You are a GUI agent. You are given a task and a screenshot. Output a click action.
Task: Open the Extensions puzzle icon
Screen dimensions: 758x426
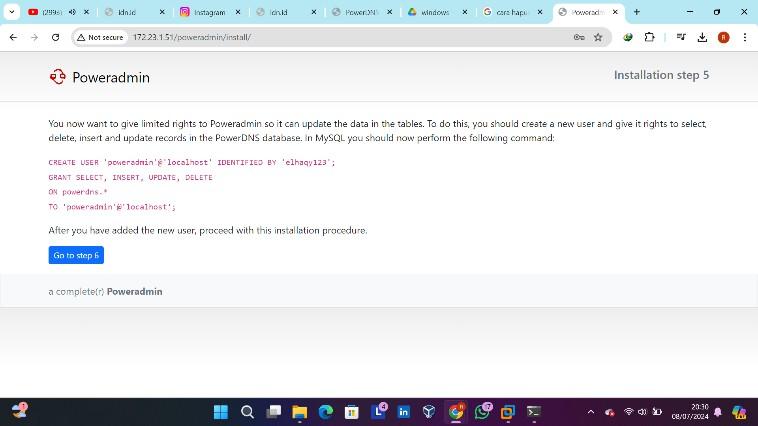coord(649,37)
